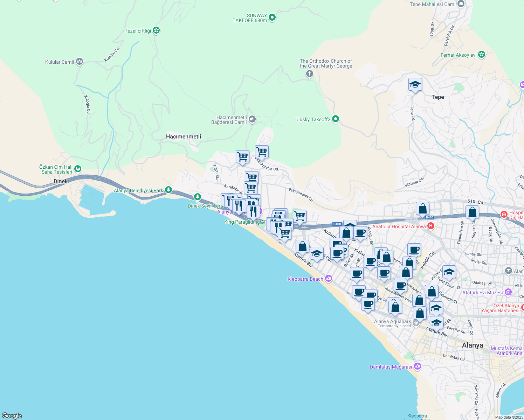Open the Orthodox Church cross marker
The height and width of the screenshot is (420, 524).
(x=309, y=74)
